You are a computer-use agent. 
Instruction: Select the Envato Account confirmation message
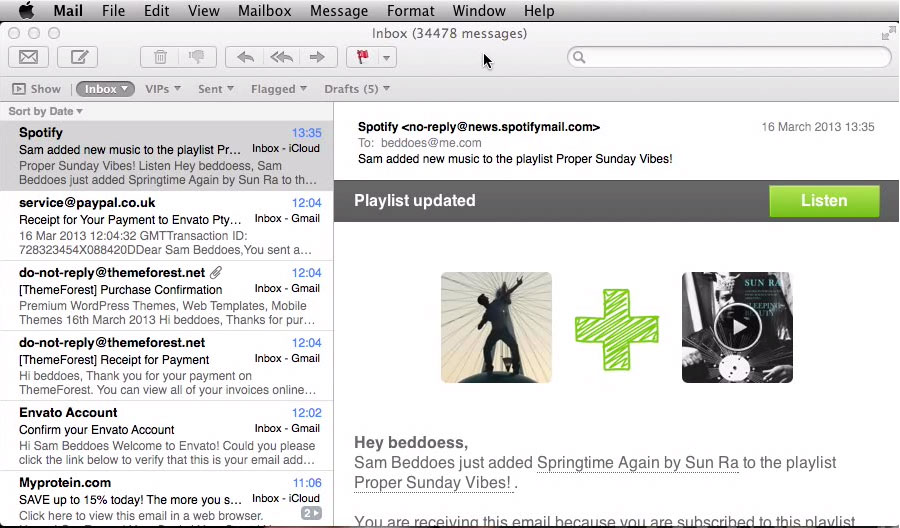[166, 436]
